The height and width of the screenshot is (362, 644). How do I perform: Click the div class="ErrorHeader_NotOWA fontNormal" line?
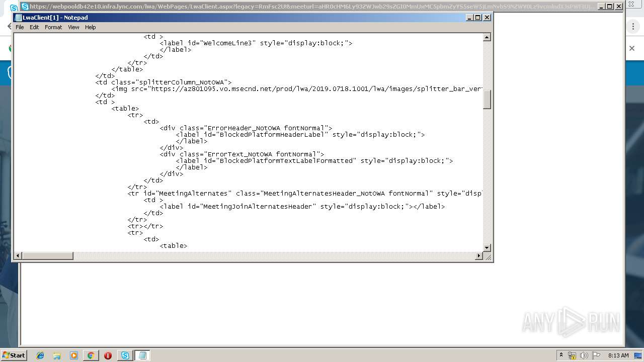246,128
